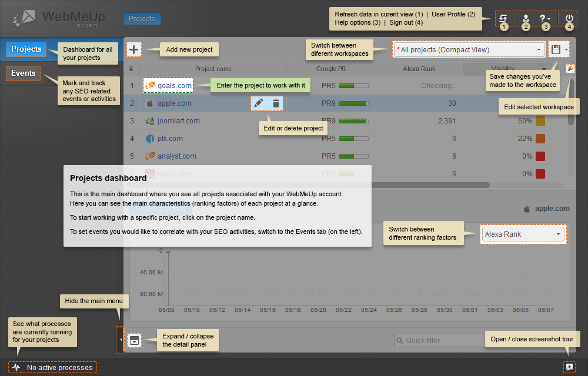Click the red visibility swatch for analyst.com
The width and height of the screenshot is (588, 376).
click(540, 156)
